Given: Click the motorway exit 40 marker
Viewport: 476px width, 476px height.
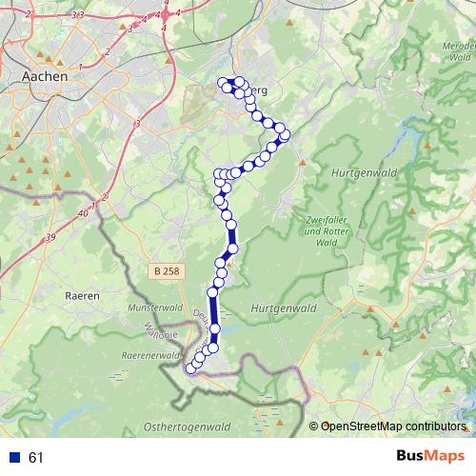Looking at the screenshot, I should 83,213.
